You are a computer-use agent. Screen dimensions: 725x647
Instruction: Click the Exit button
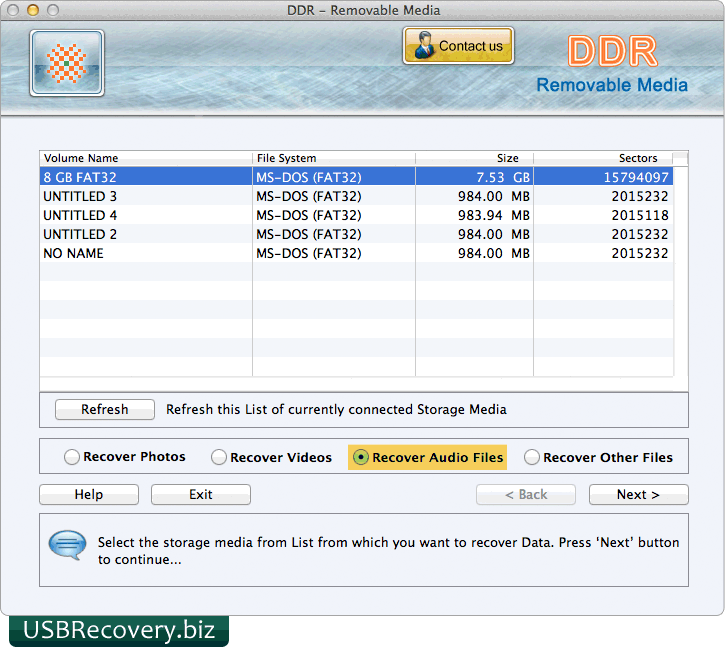[200, 494]
